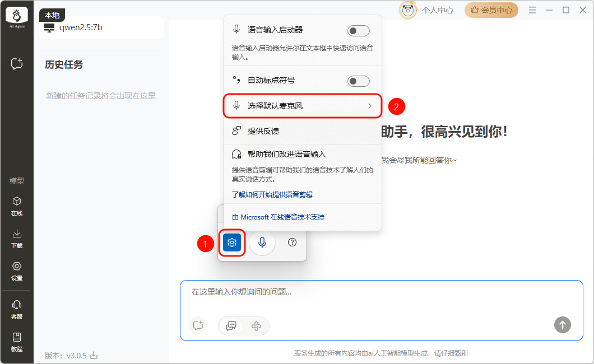Click the blue voice typing settings gear

(232, 242)
